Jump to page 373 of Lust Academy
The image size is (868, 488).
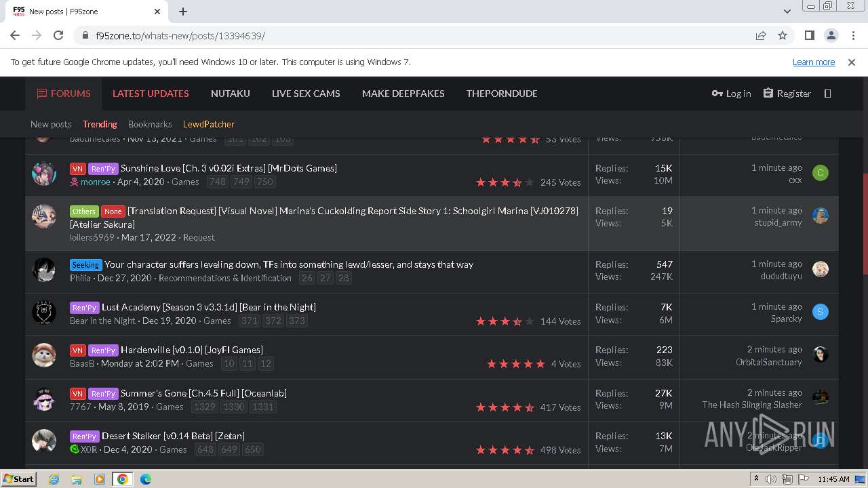click(296, 321)
